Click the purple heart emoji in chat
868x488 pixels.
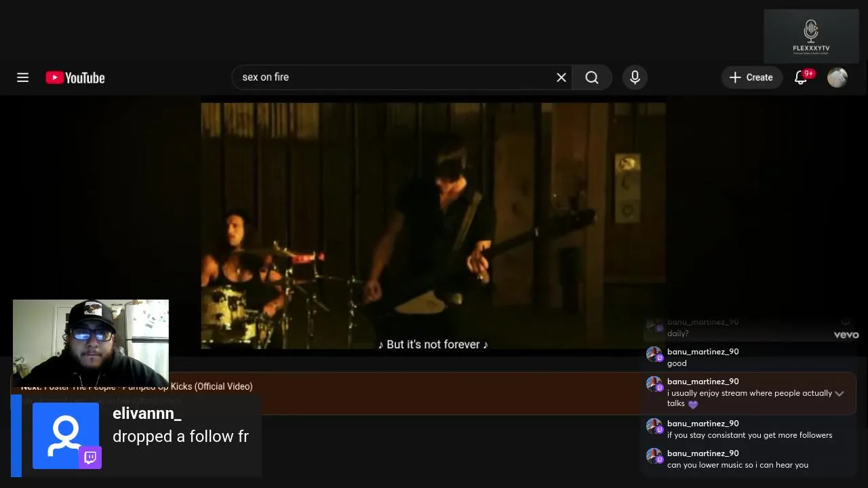pyautogui.click(x=692, y=404)
